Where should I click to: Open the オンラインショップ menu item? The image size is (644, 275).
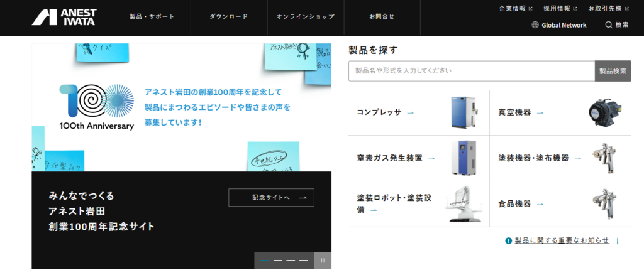(306, 17)
